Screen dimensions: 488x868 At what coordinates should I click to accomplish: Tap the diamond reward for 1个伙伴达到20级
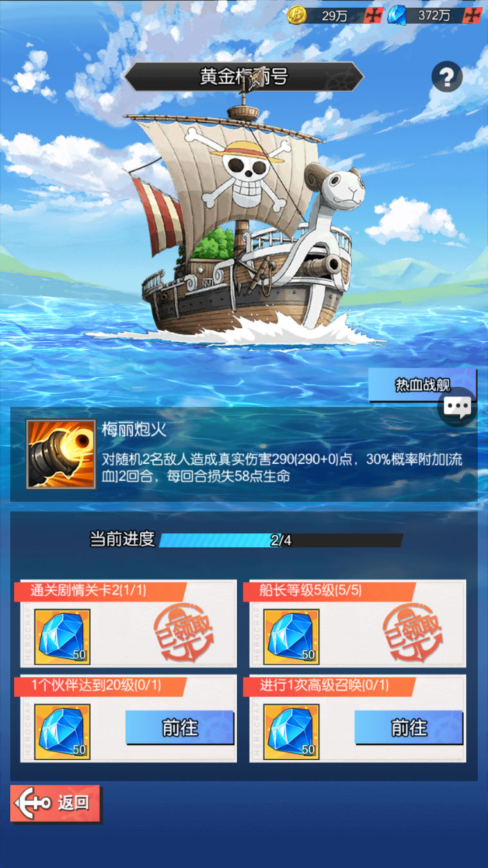[x=62, y=732]
